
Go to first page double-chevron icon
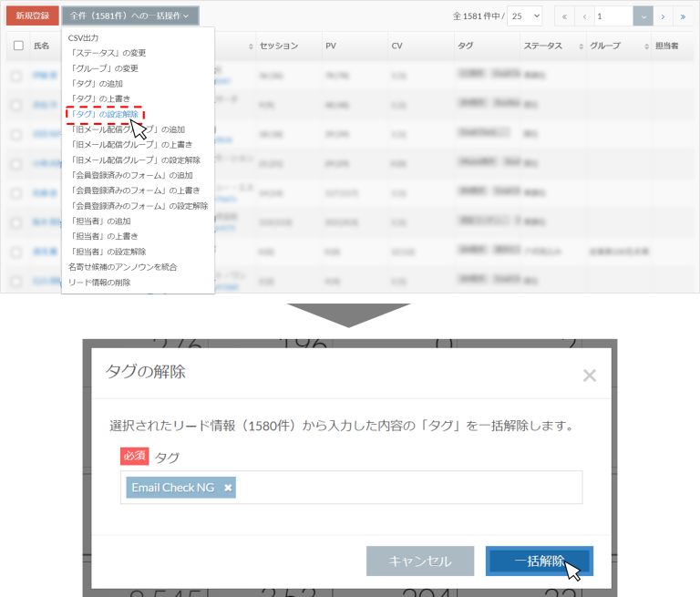tap(564, 16)
